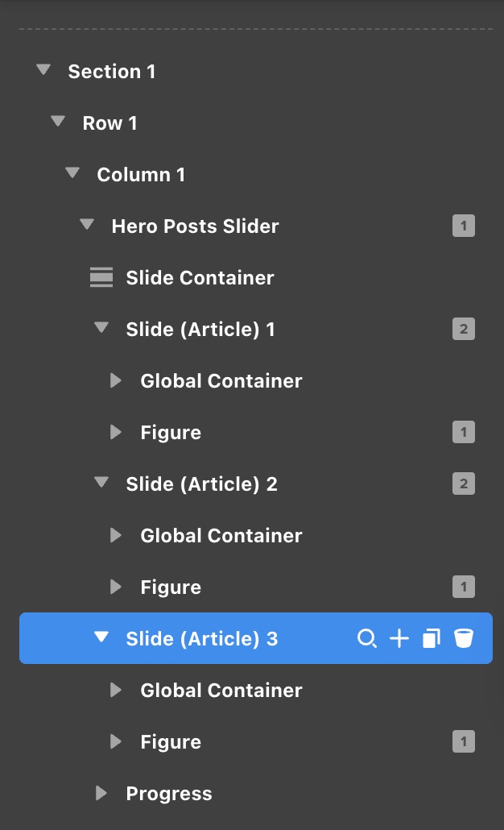Duplicate Slide (Article) 3 using the copy icon
This screenshot has height=830, width=504.
[x=432, y=639]
